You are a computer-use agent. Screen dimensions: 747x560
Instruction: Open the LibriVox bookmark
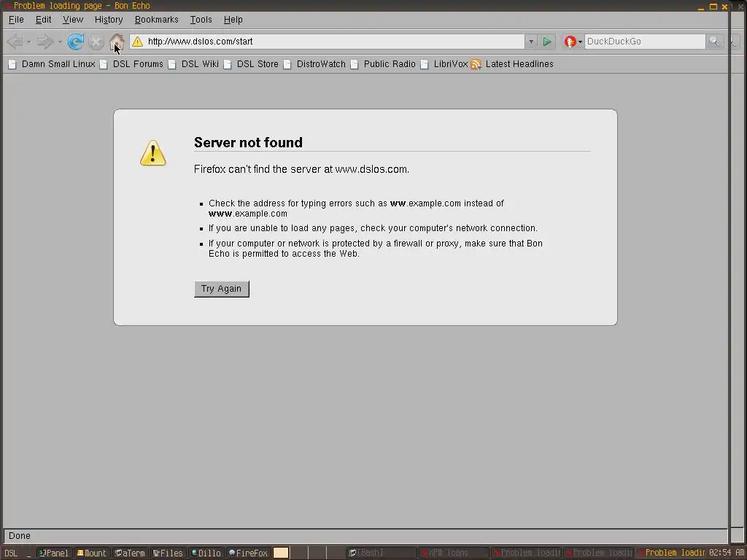pyautogui.click(x=444, y=64)
